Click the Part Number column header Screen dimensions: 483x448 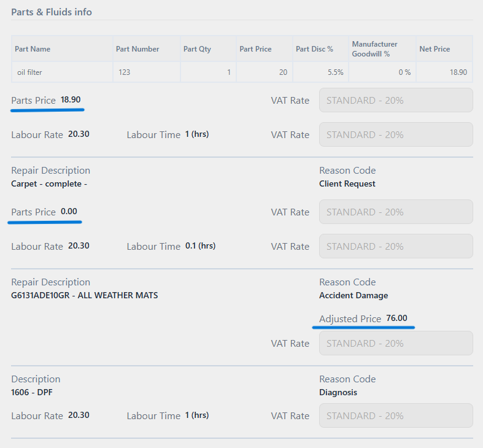tap(139, 49)
